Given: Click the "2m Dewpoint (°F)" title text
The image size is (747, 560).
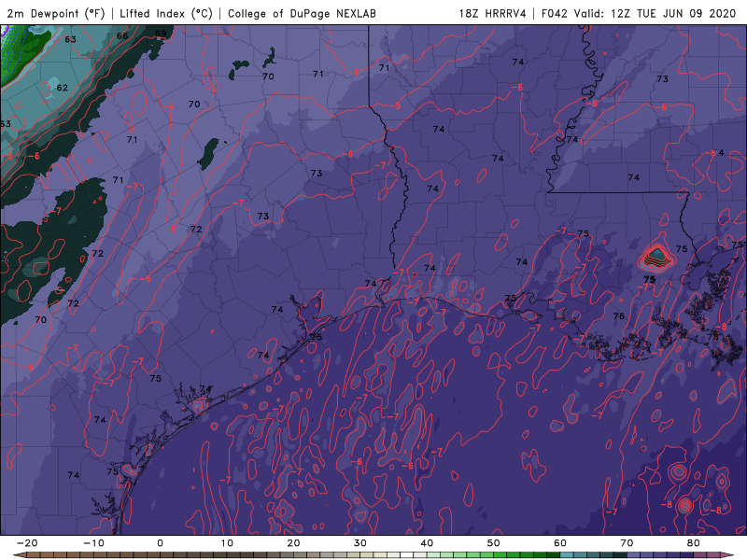Looking at the screenshot, I should click(x=55, y=13).
